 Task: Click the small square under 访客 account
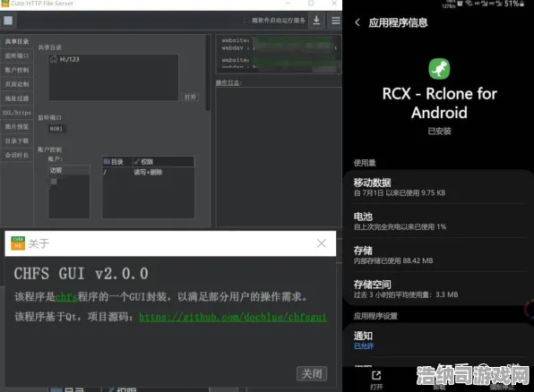click(x=54, y=182)
